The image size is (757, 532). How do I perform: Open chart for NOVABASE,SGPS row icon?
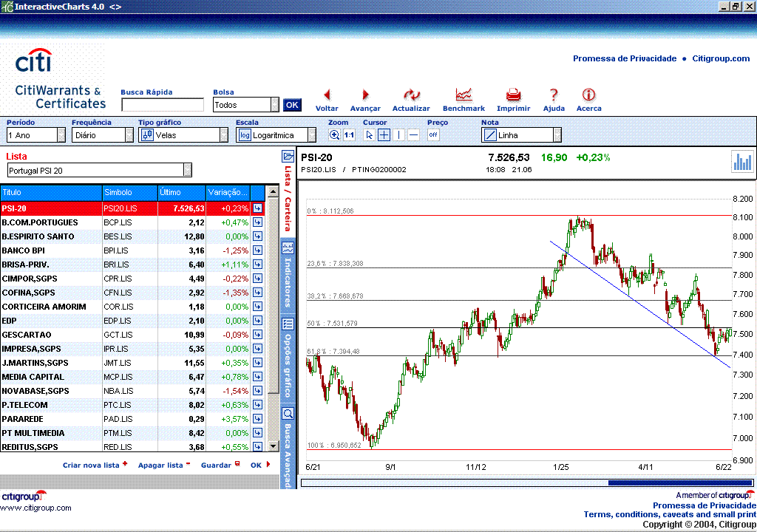tap(258, 391)
